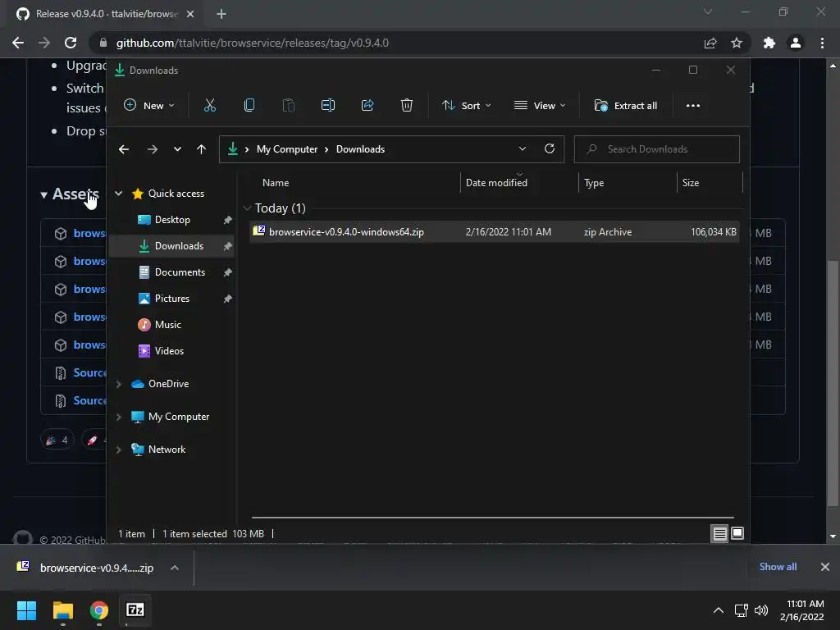Click the Copy icon in Explorer toolbar
This screenshot has height=630, width=840.
pyautogui.click(x=249, y=106)
